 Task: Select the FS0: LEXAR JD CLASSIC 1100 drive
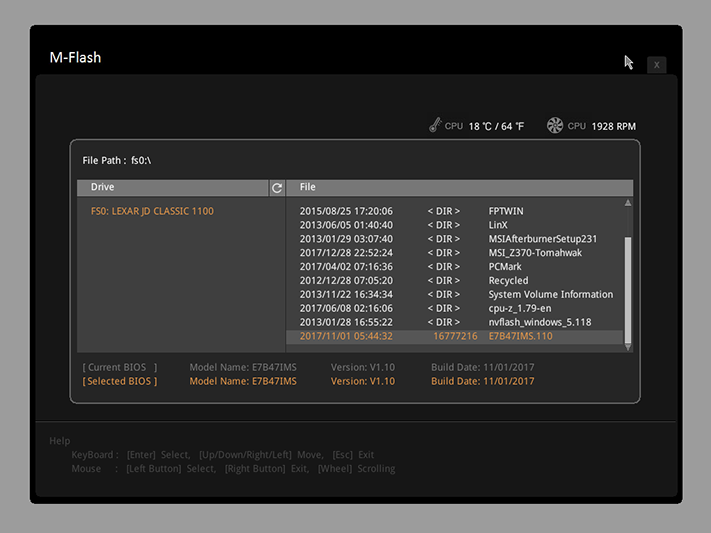(x=152, y=211)
